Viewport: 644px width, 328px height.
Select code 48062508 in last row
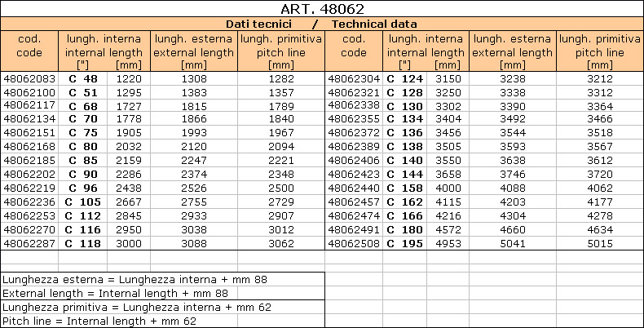[354, 243]
